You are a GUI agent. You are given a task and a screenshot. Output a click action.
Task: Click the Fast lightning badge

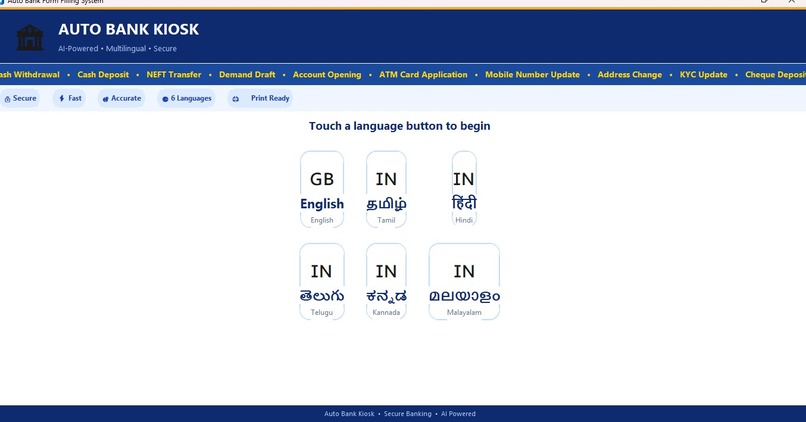pyautogui.click(x=69, y=98)
